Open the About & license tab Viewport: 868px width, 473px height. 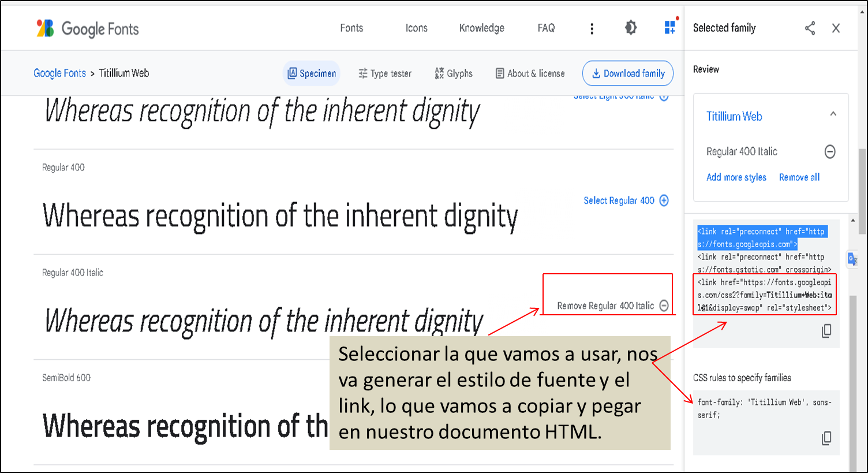tap(530, 73)
